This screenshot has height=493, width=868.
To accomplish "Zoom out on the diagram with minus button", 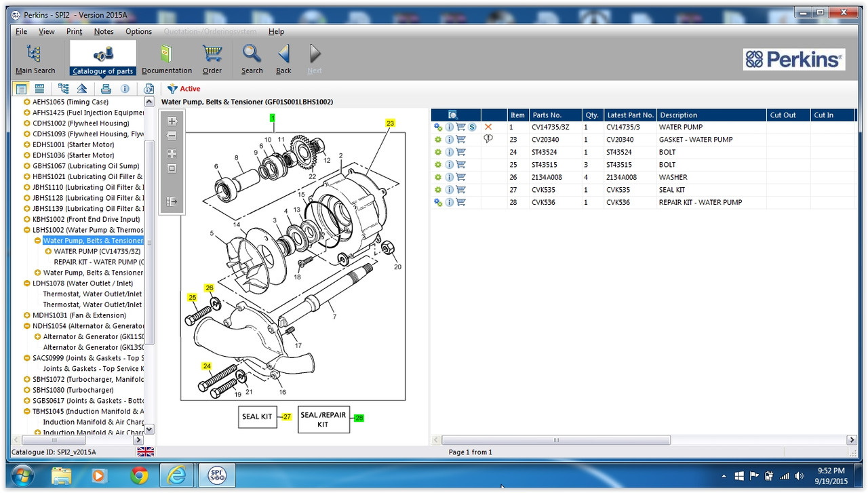I will (172, 136).
